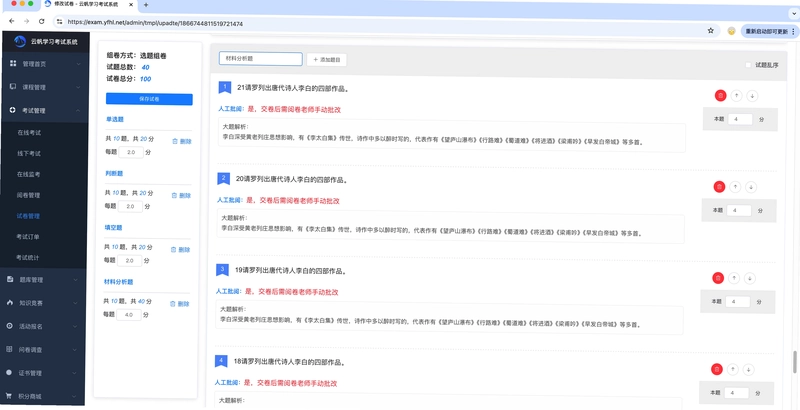Screen dimensions: 800x410
Task: Expand the 课程管理 sidebar menu
Action: click(44, 87)
